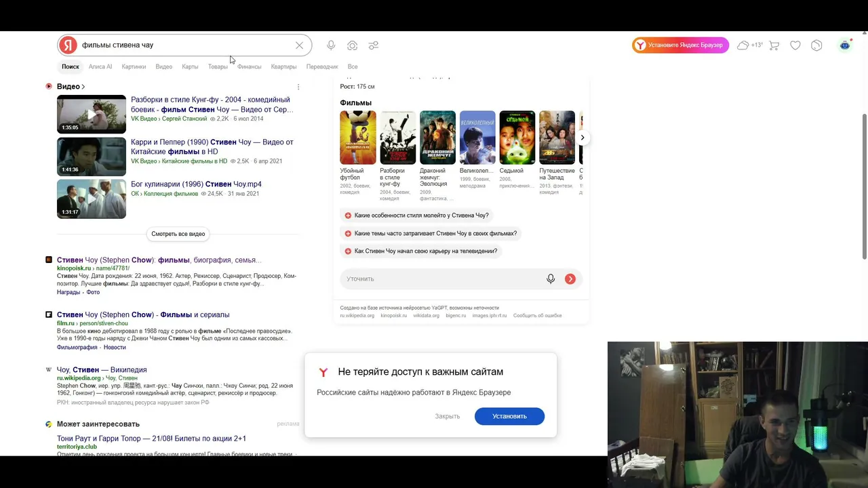Open the film.ru Фильмы и сериалы result
The height and width of the screenshot is (488, 868).
pyautogui.click(x=143, y=314)
